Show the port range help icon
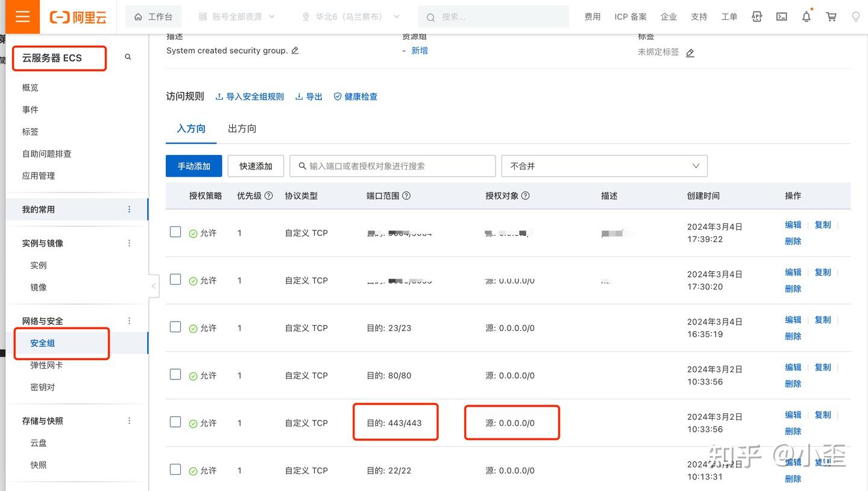 406,196
